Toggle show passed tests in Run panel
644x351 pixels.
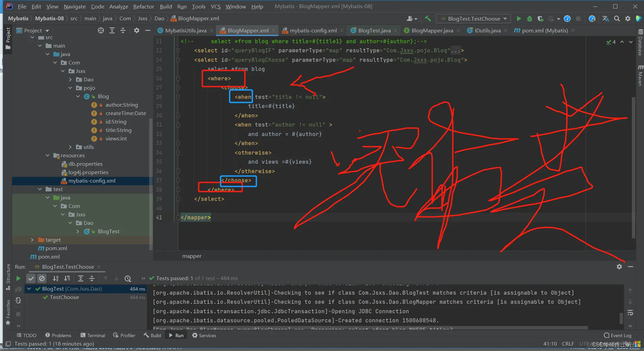point(31,278)
